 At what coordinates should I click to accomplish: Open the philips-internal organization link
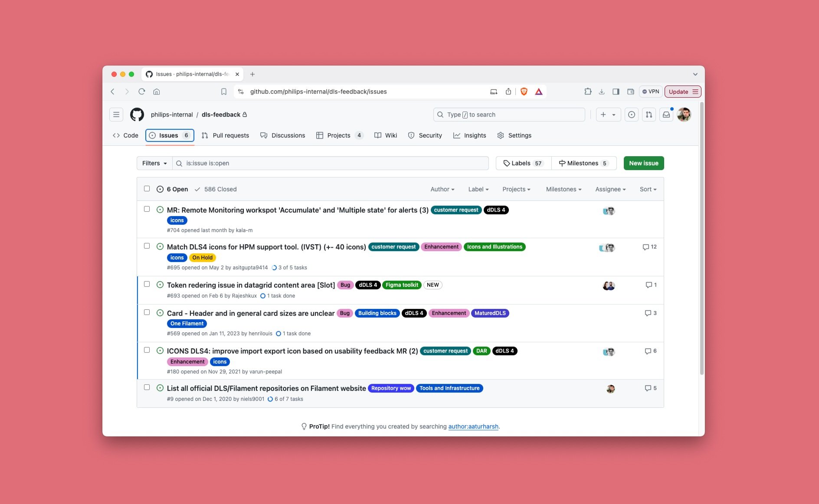[172, 115]
